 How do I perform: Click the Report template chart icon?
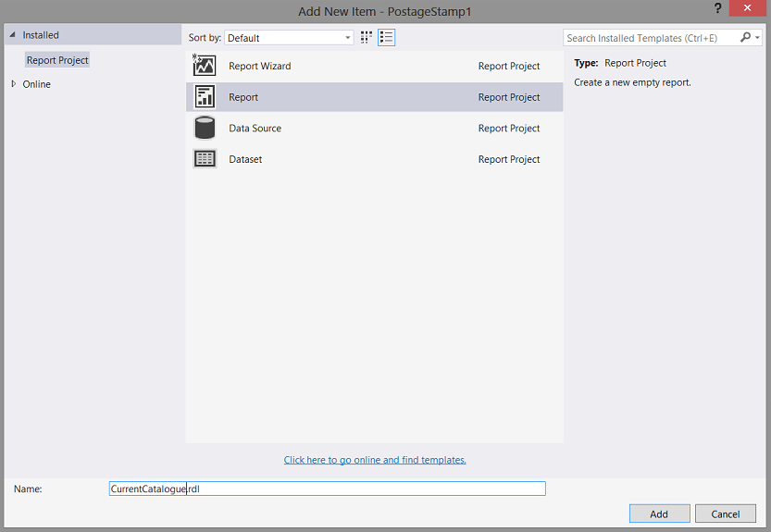(x=204, y=97)
